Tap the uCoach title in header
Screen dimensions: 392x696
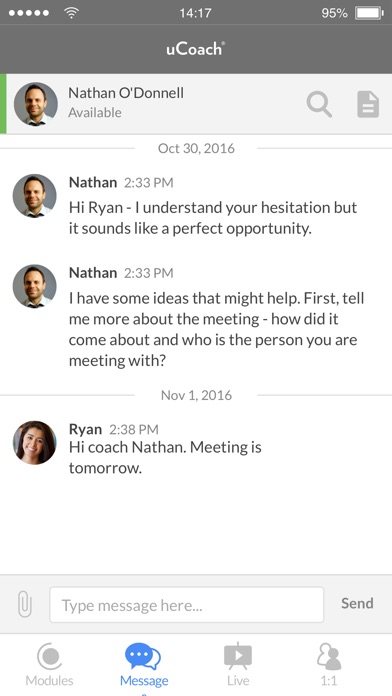click(196, 48)
